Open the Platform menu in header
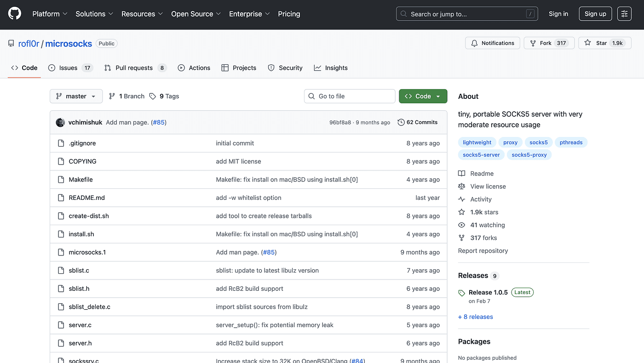 coord(50,14)
